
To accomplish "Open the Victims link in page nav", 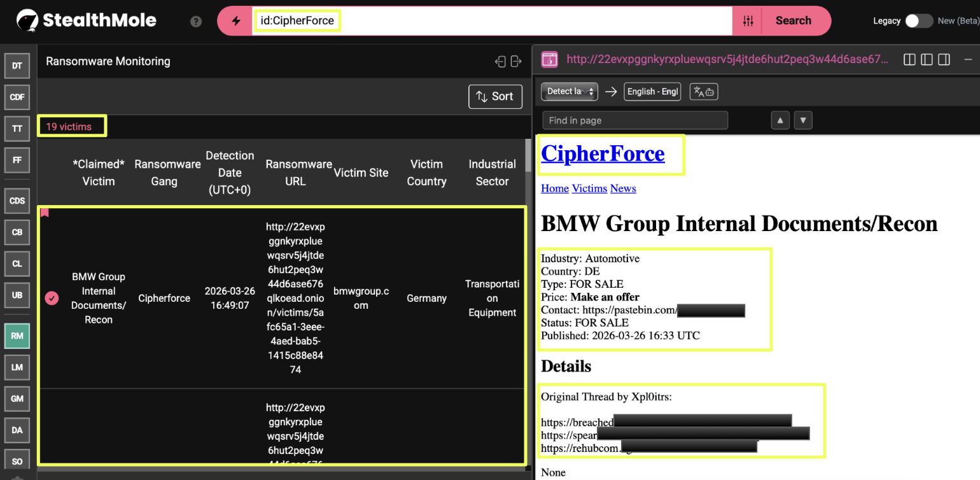I will [589, 188].
